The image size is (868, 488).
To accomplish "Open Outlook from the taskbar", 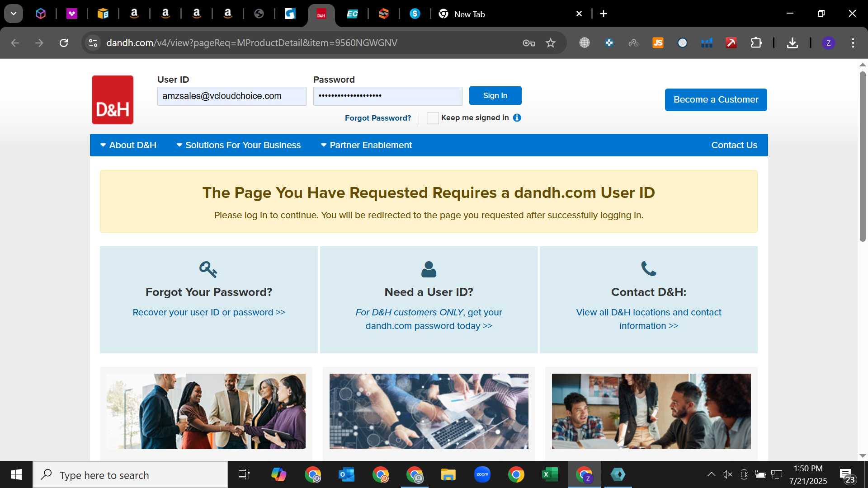I will point(346,474).
